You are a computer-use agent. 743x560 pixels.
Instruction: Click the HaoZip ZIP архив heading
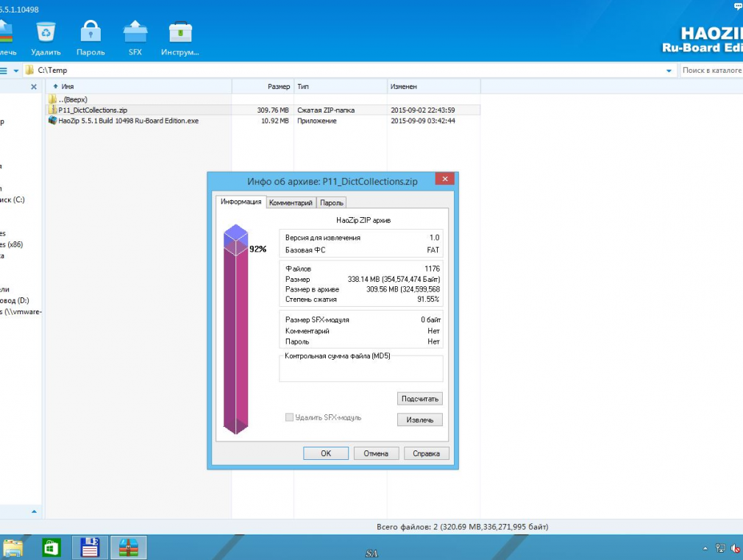click(x=363, y=220)
